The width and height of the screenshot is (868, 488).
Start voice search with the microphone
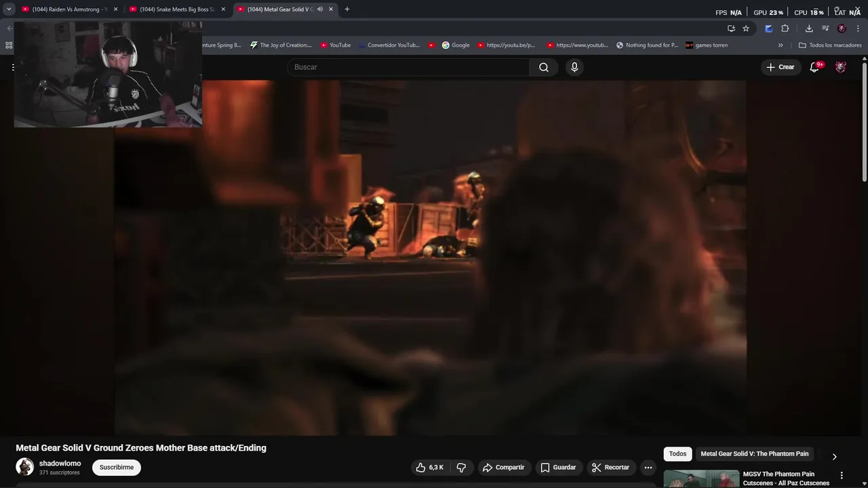[x=574, y=67]
